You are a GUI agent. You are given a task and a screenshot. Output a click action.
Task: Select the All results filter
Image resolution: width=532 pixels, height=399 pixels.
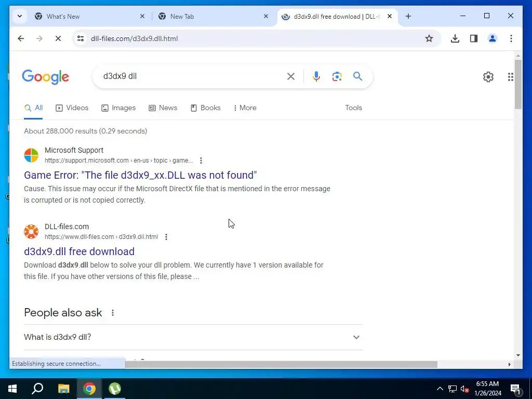[x=33, y=108]
